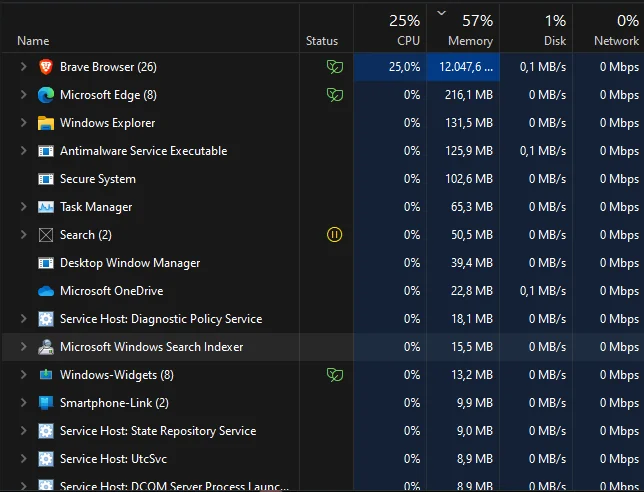Select the Microsoft Edge (8) process name
This screenshot has width=644, height=492.
coord(108,95)
